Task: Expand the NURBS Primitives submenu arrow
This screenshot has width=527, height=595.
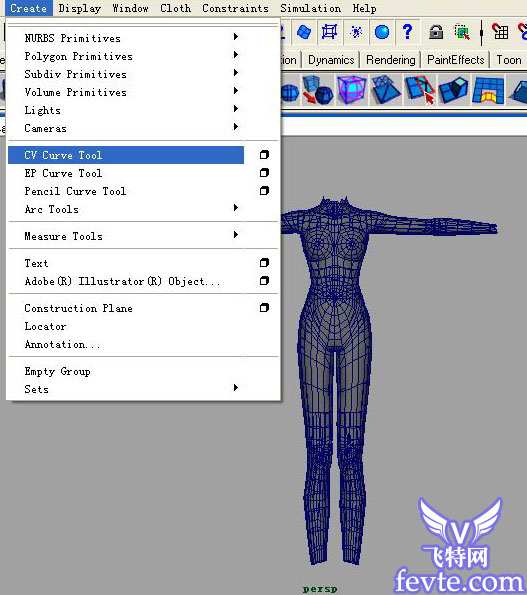Action: [x=236, y=36]
